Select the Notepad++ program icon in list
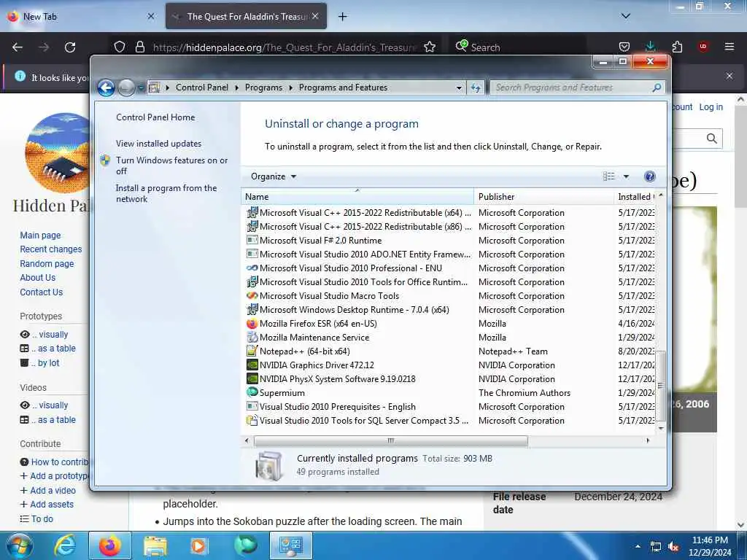 252,351
